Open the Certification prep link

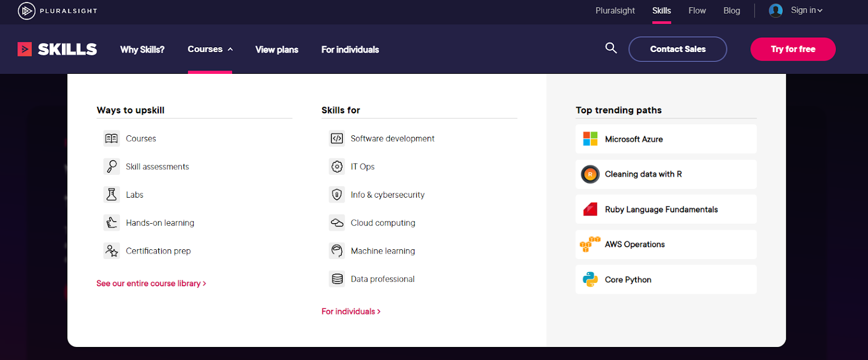(x=158, y=251)
